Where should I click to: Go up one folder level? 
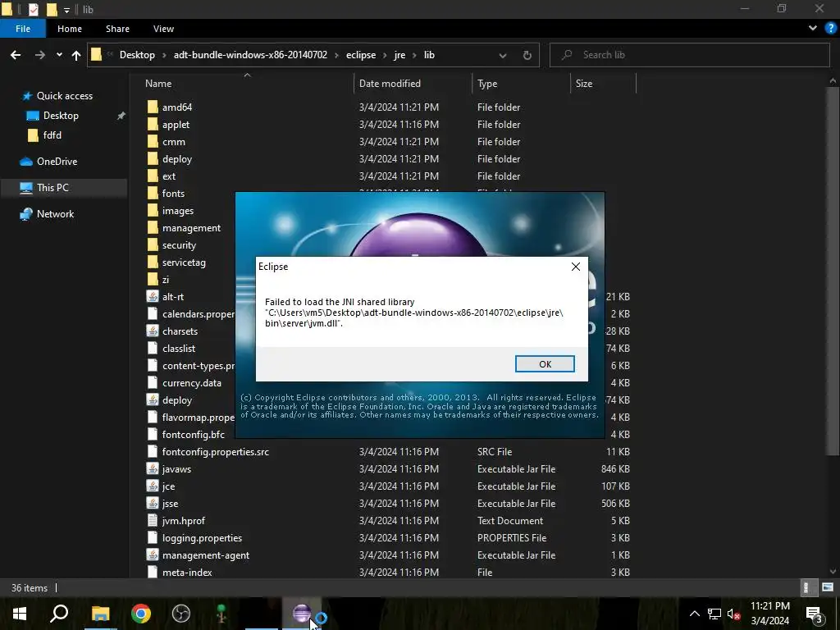(76, 55)
